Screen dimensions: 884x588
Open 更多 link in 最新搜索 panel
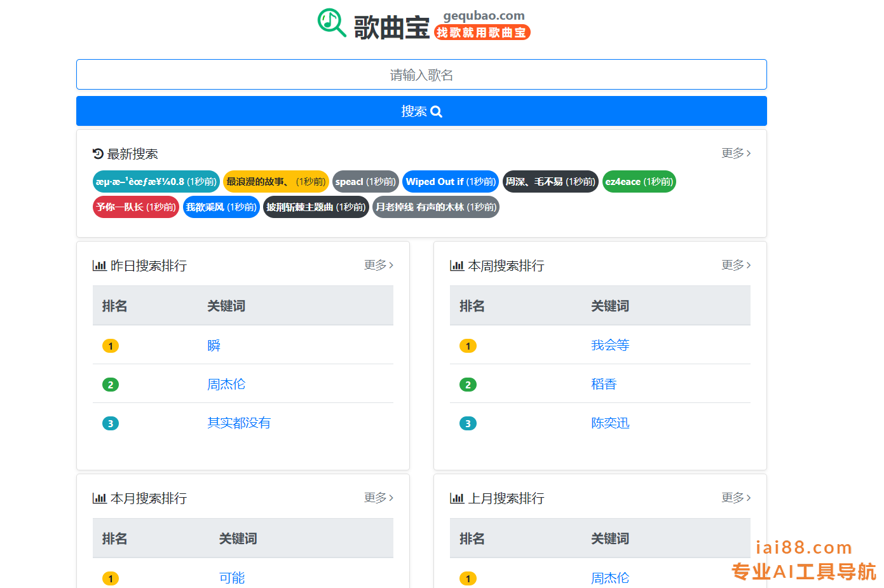click(x=736, y=153)
